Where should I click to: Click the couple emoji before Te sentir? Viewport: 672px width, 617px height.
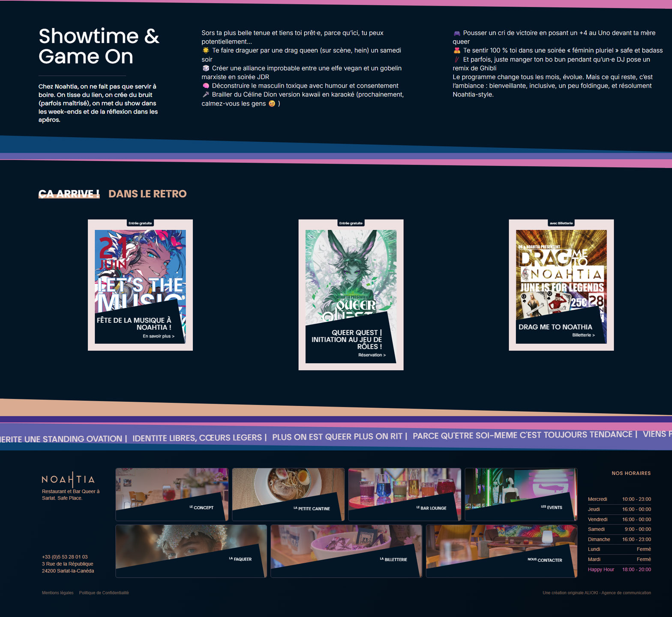457,50
